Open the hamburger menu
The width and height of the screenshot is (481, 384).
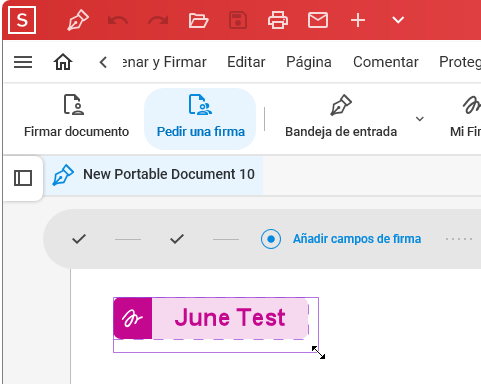pyautogui.click(x=23, y=62)
